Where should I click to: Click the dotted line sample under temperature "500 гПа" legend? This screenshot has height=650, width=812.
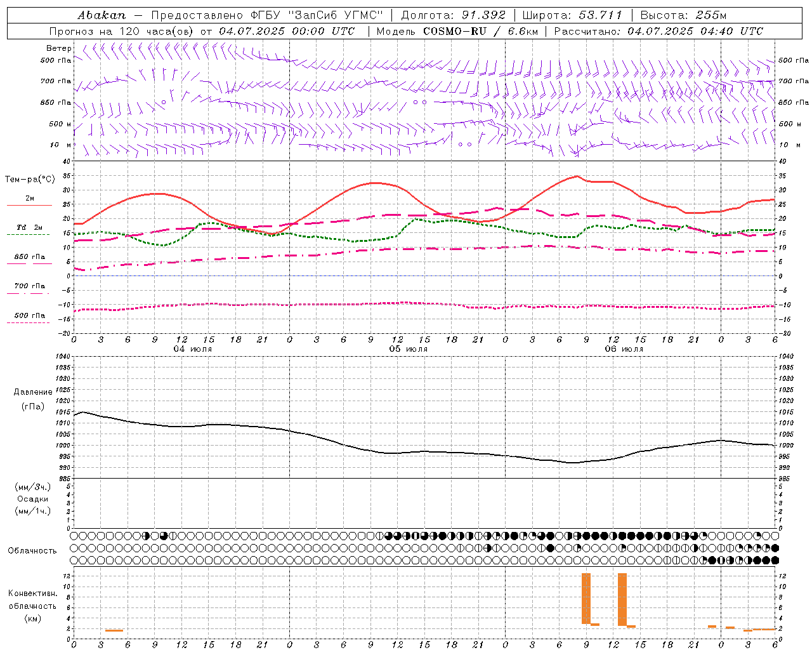click(28, 322)
